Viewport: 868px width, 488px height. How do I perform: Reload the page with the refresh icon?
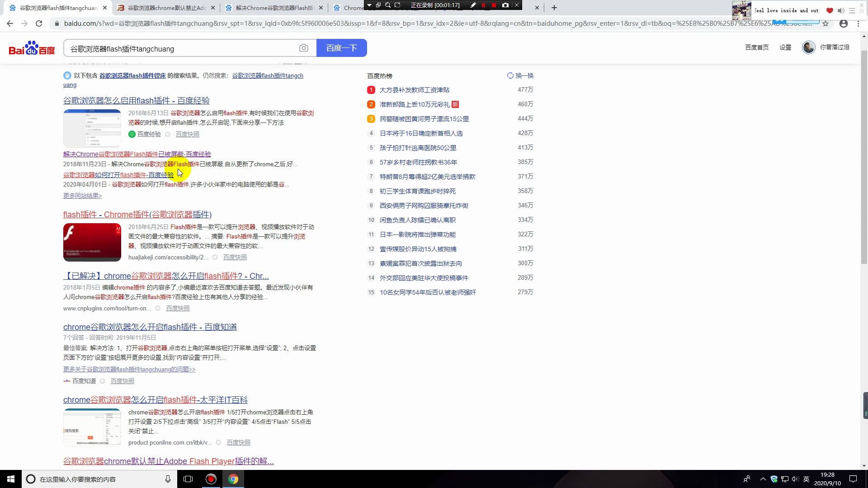(x=39, y=23)
